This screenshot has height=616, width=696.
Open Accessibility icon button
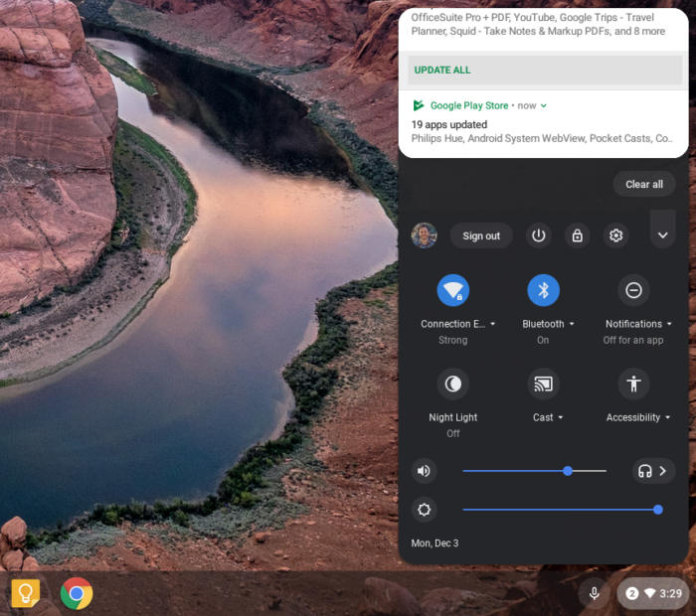[633, 385]
